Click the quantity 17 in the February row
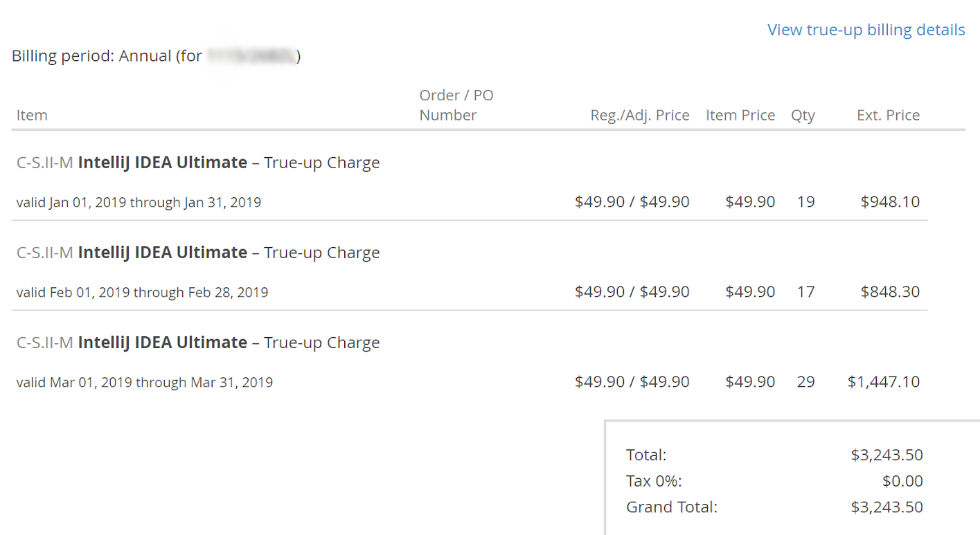The image size is (980, 535). tap(805, 292)
